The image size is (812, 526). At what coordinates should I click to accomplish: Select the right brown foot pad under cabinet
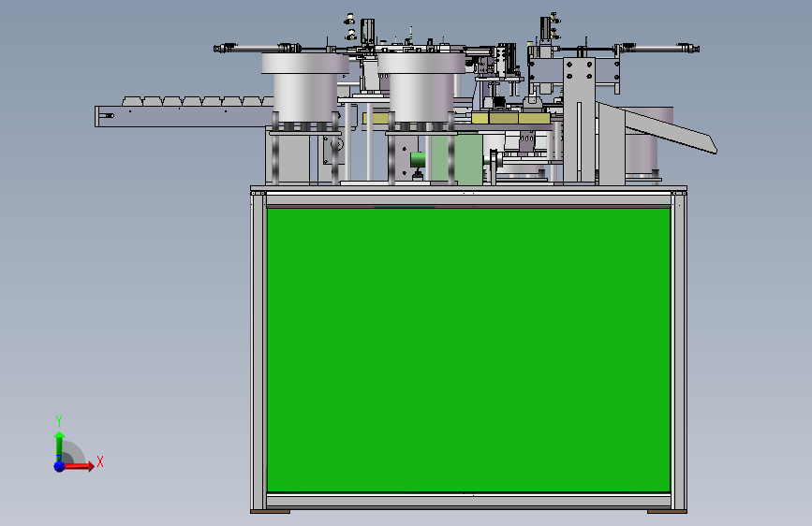[667, 512]
